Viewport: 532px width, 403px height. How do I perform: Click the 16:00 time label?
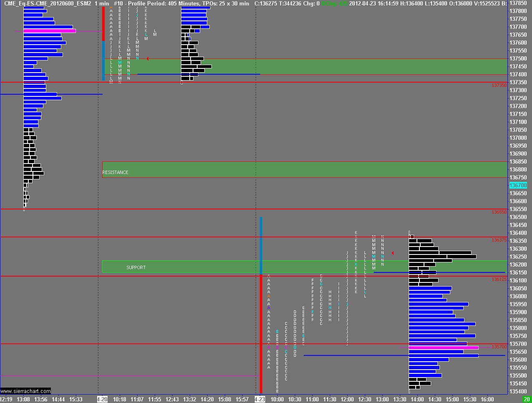(487, 399)
